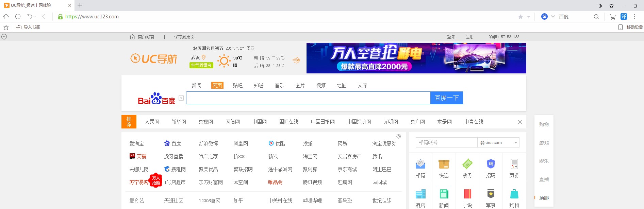This screenshot has height=209, width=644.
Task: Click the UC导航 logo
Action: [x=154, y=59]
